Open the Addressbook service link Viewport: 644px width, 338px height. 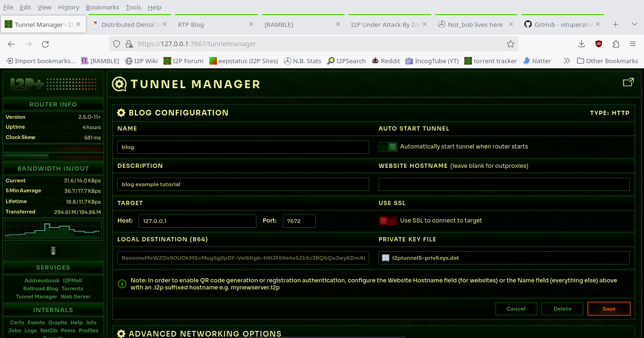[42, 280]
